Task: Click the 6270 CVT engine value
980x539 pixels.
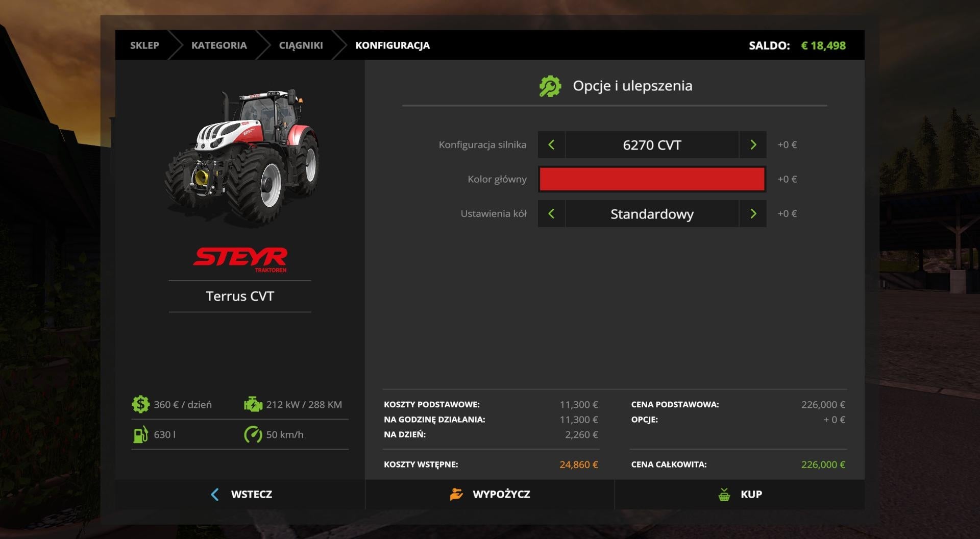Action: [x=652, y=144]
